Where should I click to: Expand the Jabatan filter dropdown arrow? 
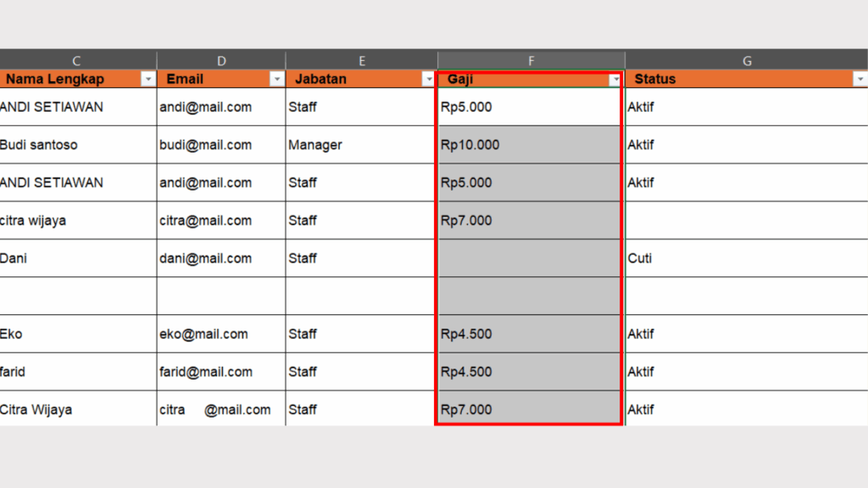coord(429,79)
